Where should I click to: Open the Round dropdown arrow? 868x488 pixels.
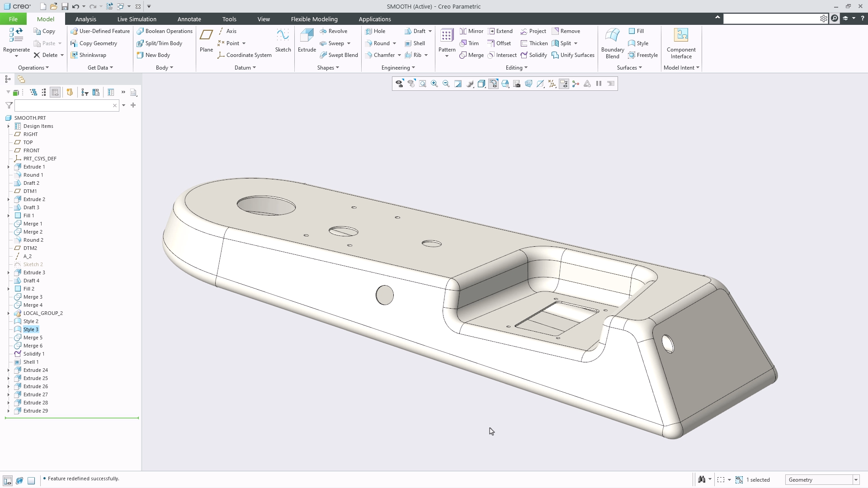(394, 43)
